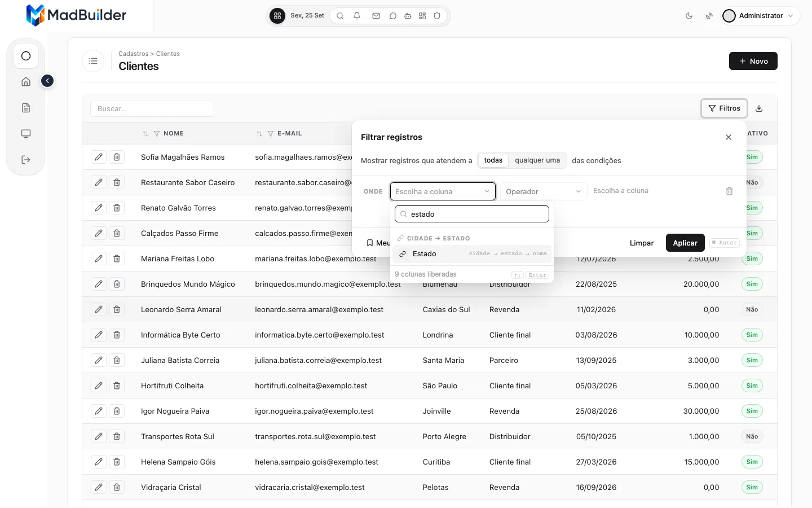The image size is (812, 508).
Task: Click the 'Porto Alegre' city cell
Action: 444,436
